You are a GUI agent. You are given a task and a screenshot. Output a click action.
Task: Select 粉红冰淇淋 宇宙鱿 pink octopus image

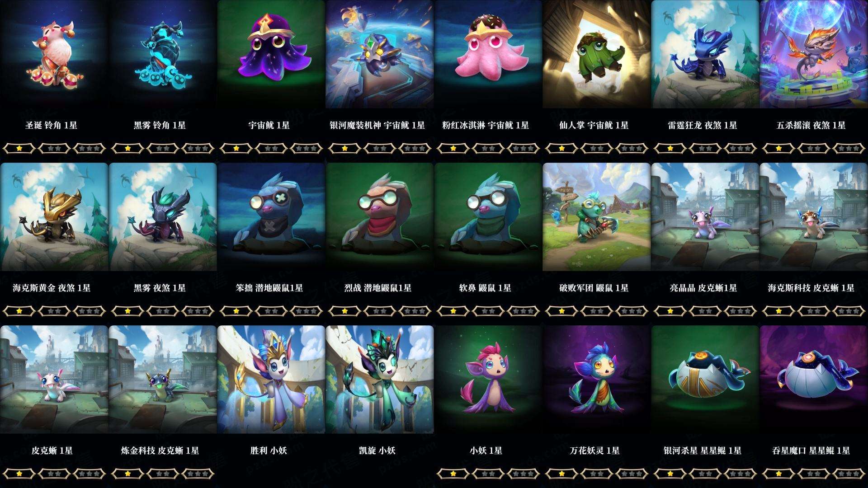(488, 54)
